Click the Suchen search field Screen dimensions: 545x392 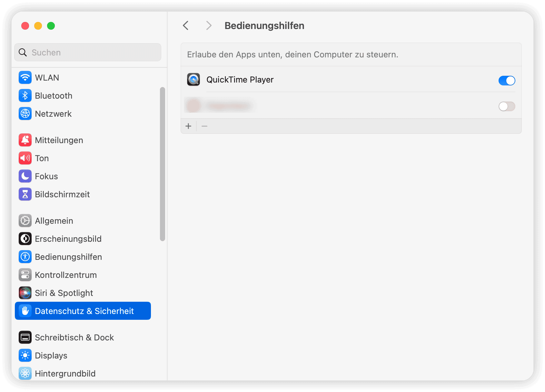point(88,52)
